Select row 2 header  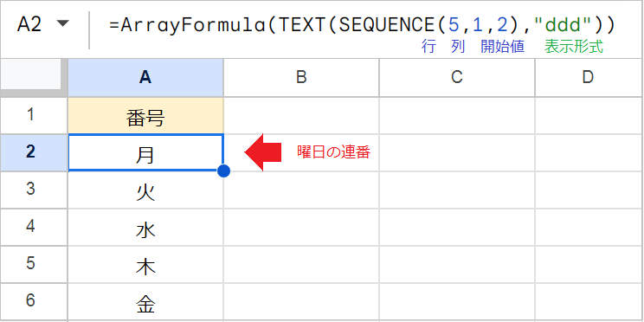[x=34, y=152]
